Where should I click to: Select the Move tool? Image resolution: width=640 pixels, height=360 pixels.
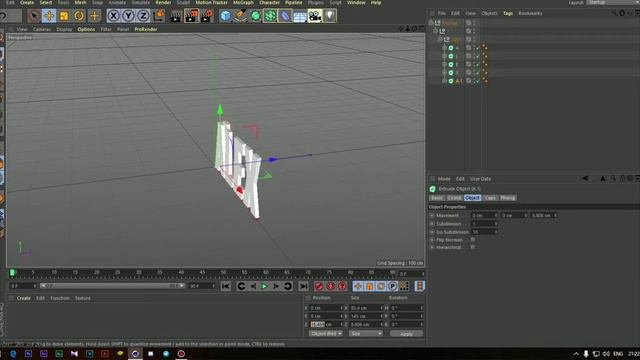(x=49, y=16)
